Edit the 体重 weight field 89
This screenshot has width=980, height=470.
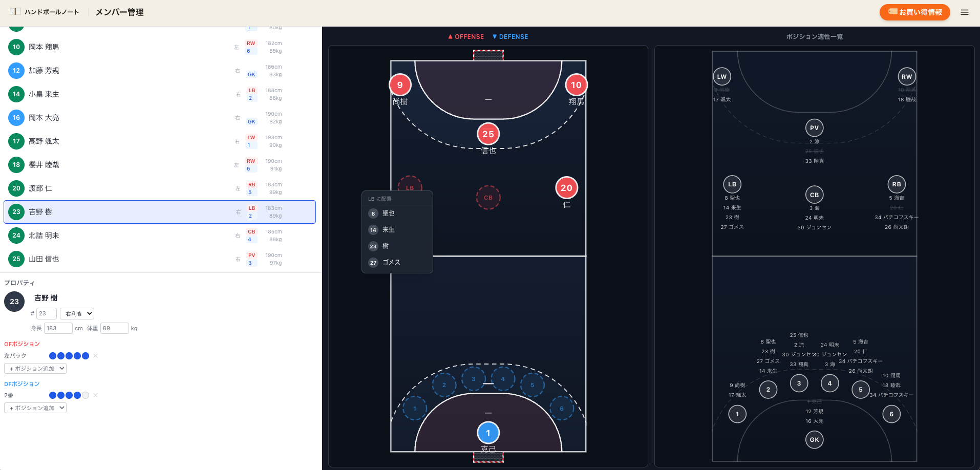[x=114, y=328]
